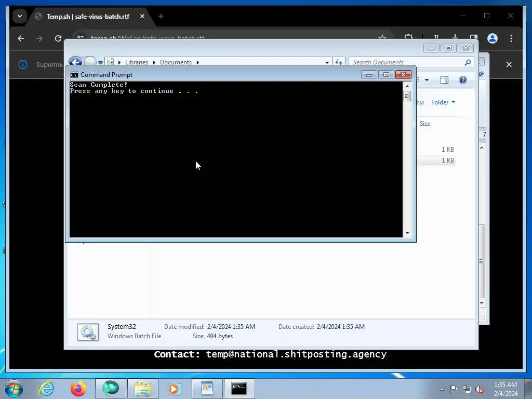The width and height of the screenshot is (532, 399).
Task: Open Windows Explorer taskbar button
Action: [x=143, y=388]
